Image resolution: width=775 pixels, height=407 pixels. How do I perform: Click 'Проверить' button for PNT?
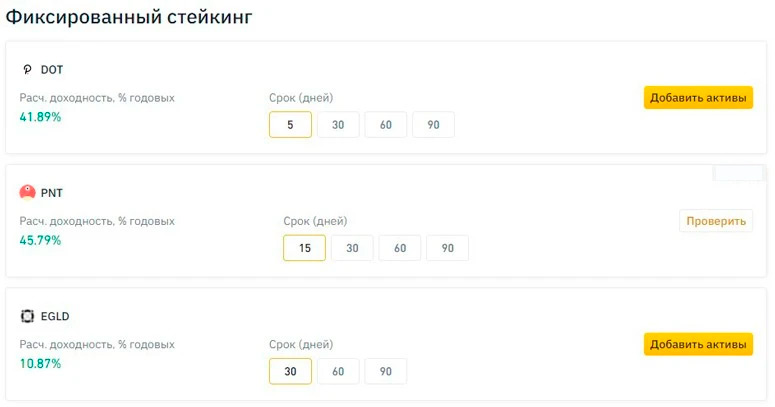pos(716,221)
